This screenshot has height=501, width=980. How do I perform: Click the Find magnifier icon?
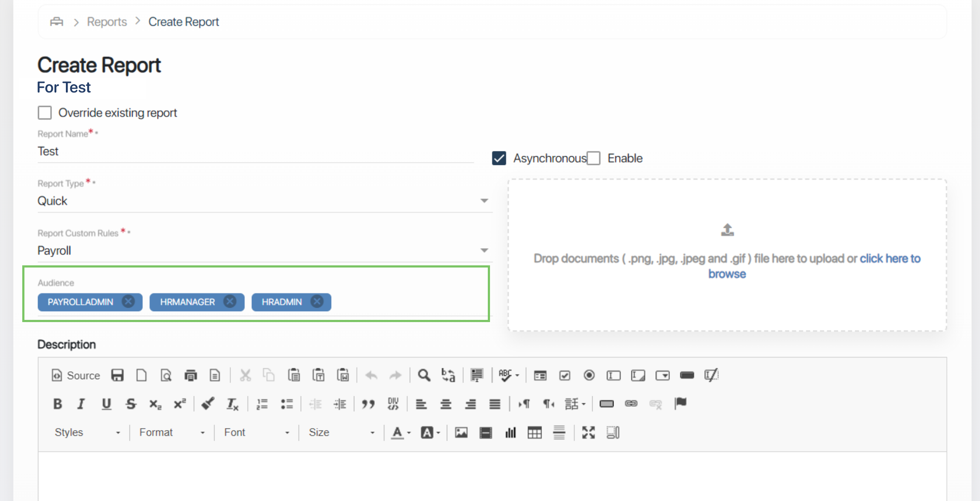[x=424, y=375]
